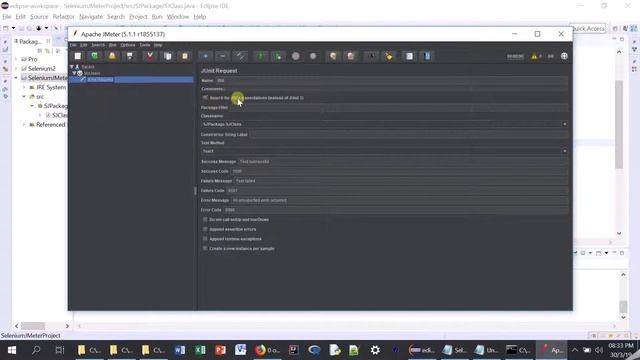Click the Package Explorer horizontal scrollbar thumb in Eclipse
Viewport: 640px width, 360px height.
point(33,326)
